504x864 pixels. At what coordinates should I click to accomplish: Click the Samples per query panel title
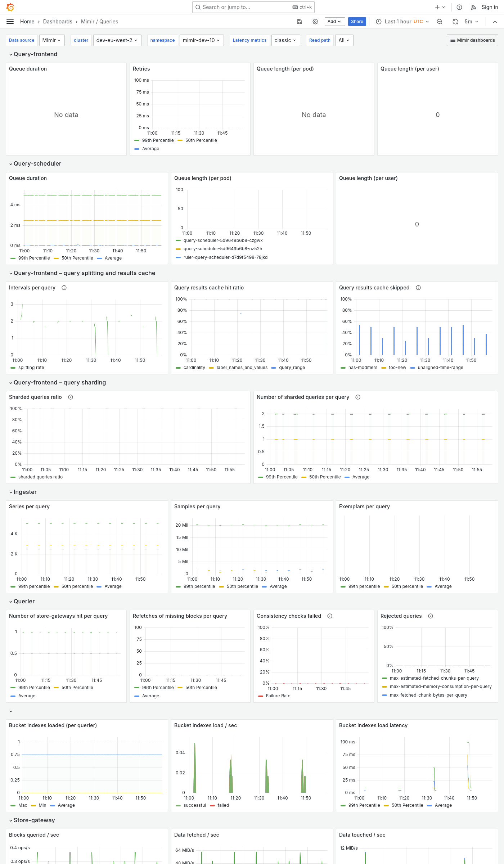tap(197, 507)
